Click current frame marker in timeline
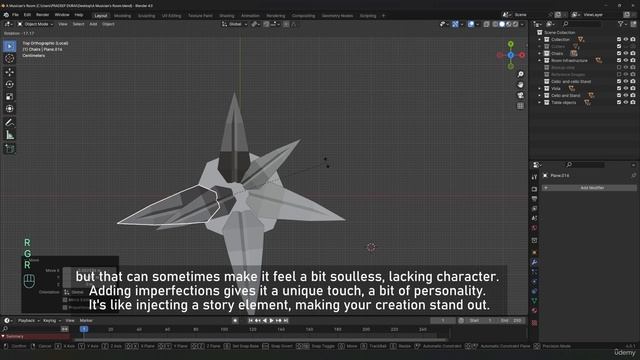This screenshot has width=640, height=360. [x=84, y=329]
